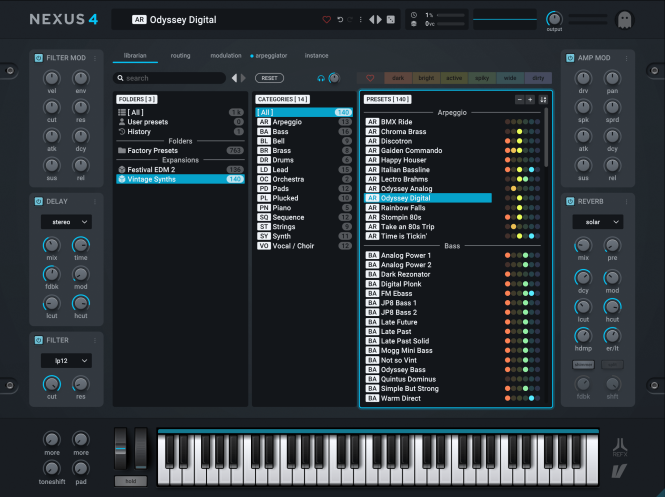The height and width of the screenshot is (497, 665).
Task: Open the Factory Presets folder
Action: click(x=180, y=151)
